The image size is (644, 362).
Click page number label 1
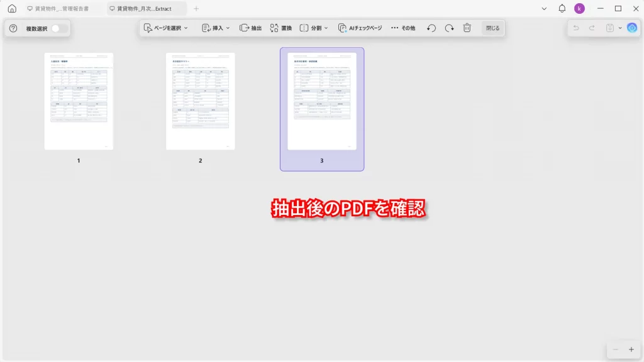point(79,160)
